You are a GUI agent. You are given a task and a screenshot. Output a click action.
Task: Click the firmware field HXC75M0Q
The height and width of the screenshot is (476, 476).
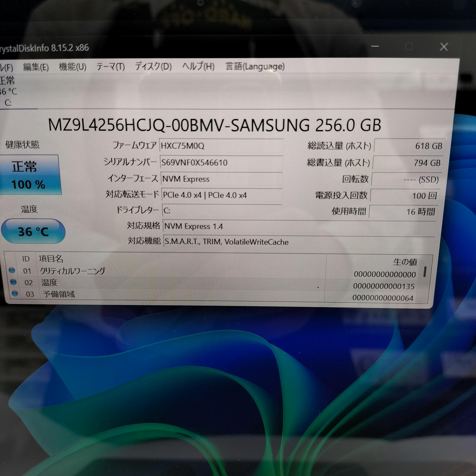point(221,146)
